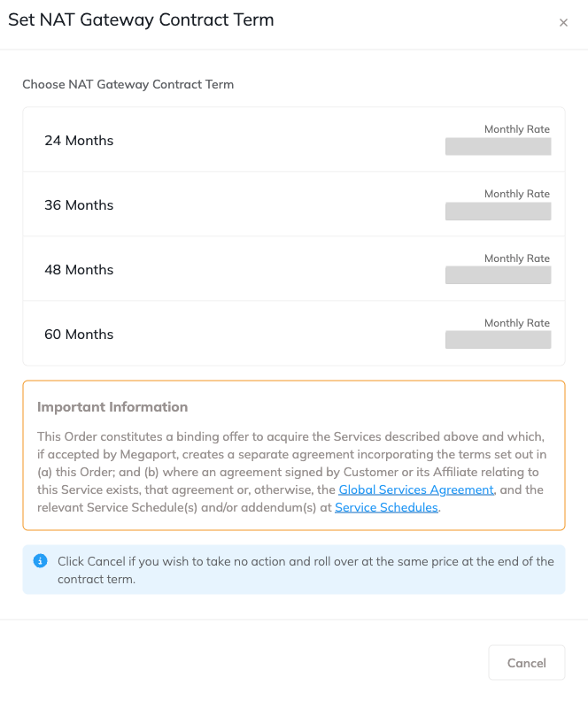Click the 48 Months monthly rate placeholder bar

click(x=498, y=276)
